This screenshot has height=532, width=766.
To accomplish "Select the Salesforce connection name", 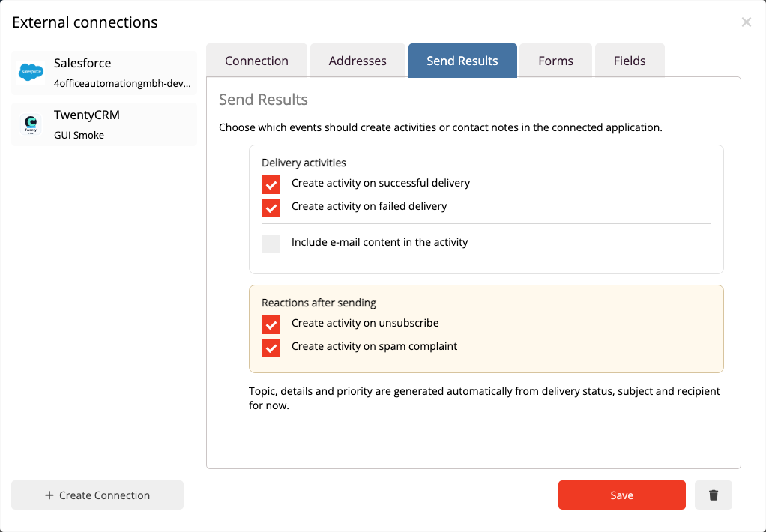I will 82,63.
